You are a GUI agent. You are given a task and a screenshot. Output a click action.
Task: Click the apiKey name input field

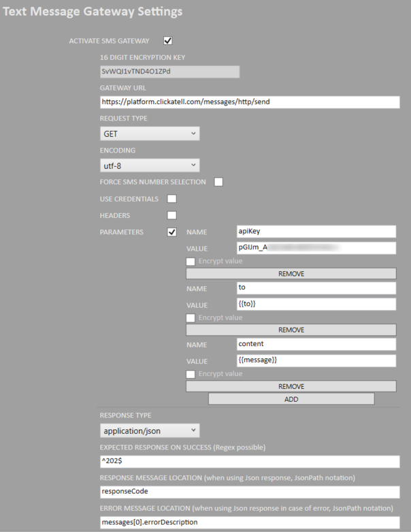click(x=316, y=231)
